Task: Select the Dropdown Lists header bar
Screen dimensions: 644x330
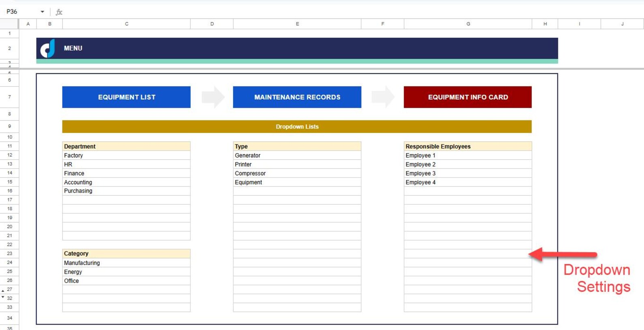Action: tap(297, 126)
